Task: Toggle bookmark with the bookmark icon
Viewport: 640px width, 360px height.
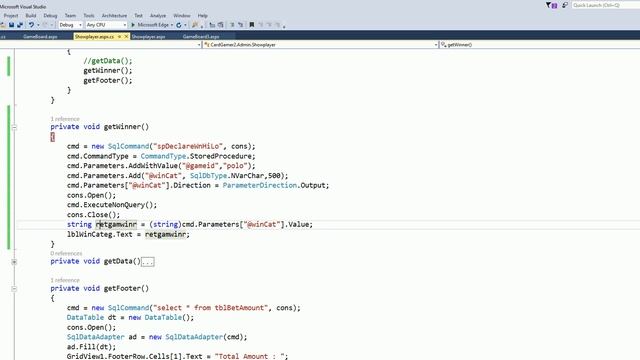Action: tap(252, 25)
